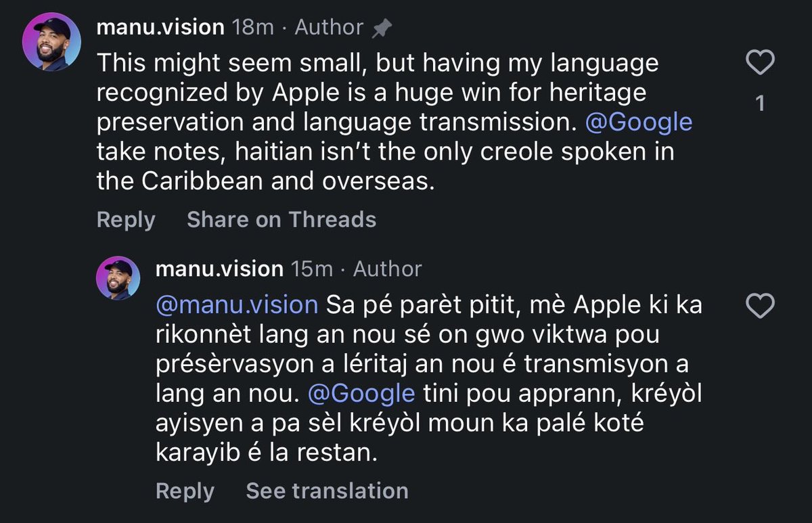The image size is (812, 523).
Task: Select the English comment text about Apple
Action: [394, 122]
